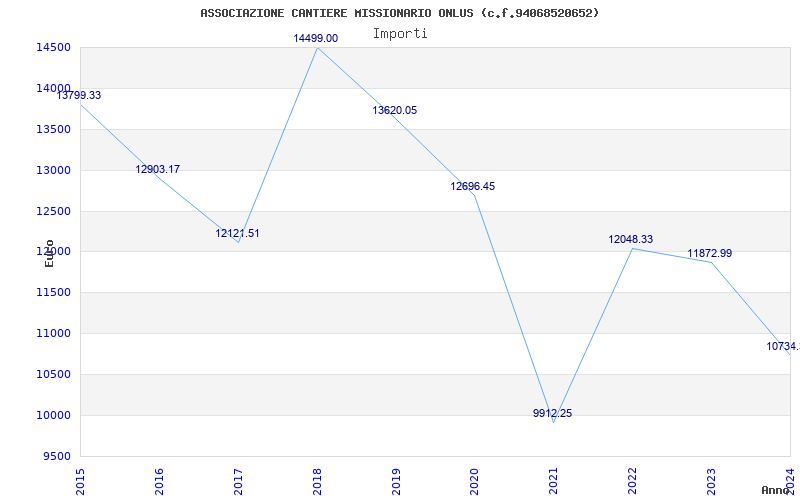This screenshot has width=800, height=500.
Task: Click the Importi subtitle
Action: [400, 34]
